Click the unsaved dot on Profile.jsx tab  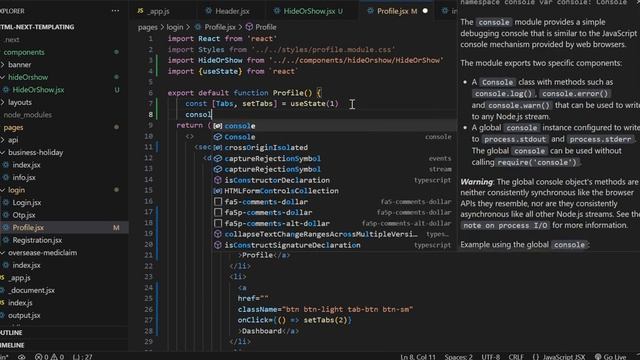(425, 11)
